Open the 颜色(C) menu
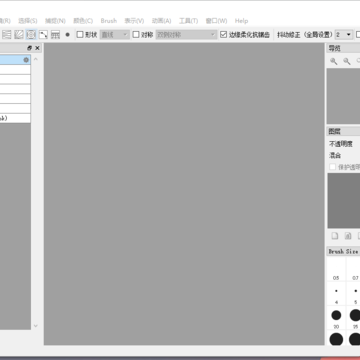This screenshot has height=360, width=360. click(x=83, y=21)
